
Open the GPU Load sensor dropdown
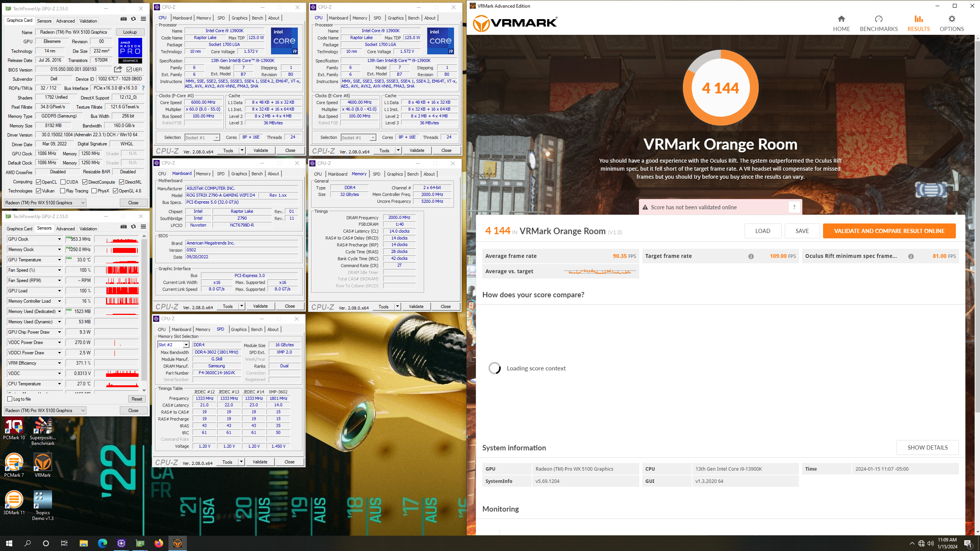(x=59, y=291)
